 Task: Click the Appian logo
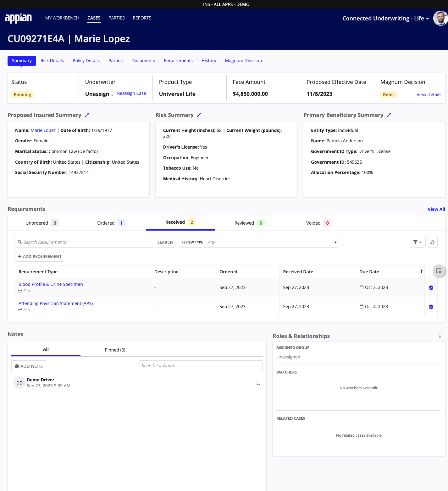pos(19,18)
